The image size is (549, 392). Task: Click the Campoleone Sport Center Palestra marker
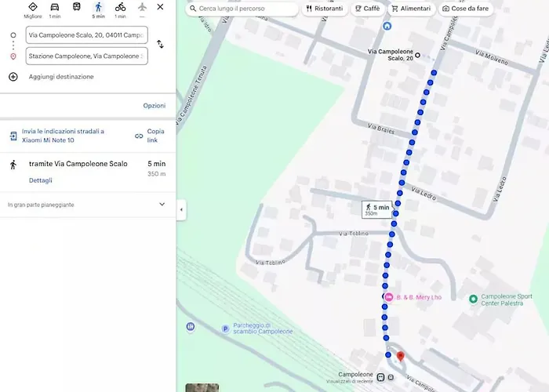pos(474,299)
